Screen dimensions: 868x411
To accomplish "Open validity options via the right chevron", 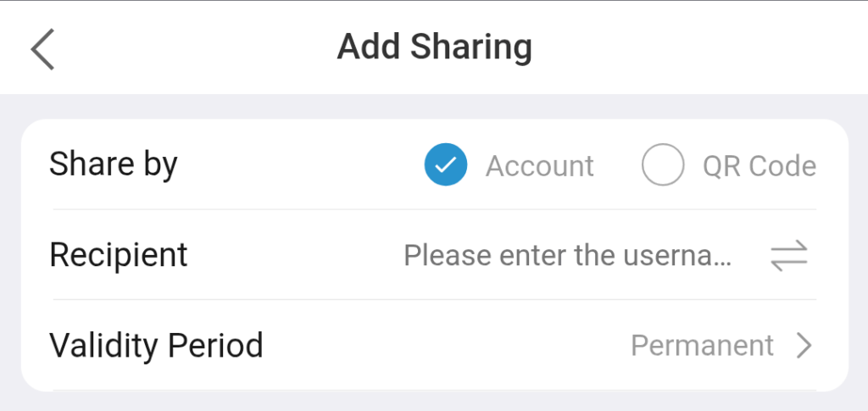I will (804, 346).
